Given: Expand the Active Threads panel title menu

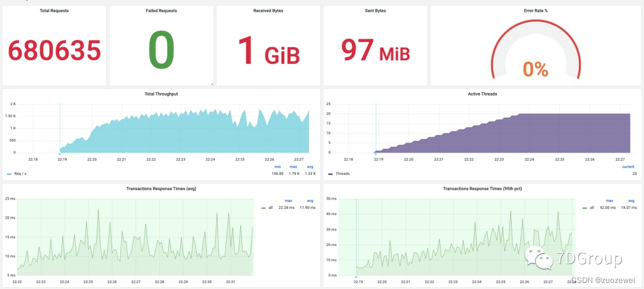Looking at the screenshot, I should [x=482, y=94].
